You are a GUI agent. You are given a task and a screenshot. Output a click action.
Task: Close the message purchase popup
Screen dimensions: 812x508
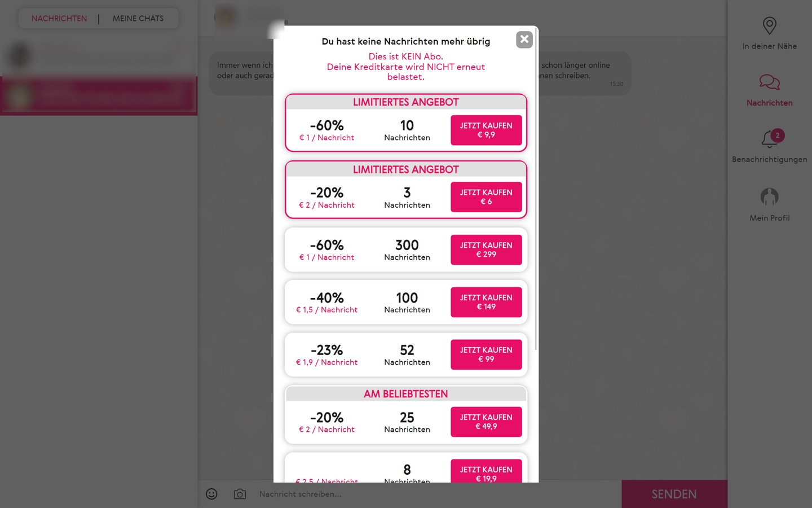tap(524, 40)
